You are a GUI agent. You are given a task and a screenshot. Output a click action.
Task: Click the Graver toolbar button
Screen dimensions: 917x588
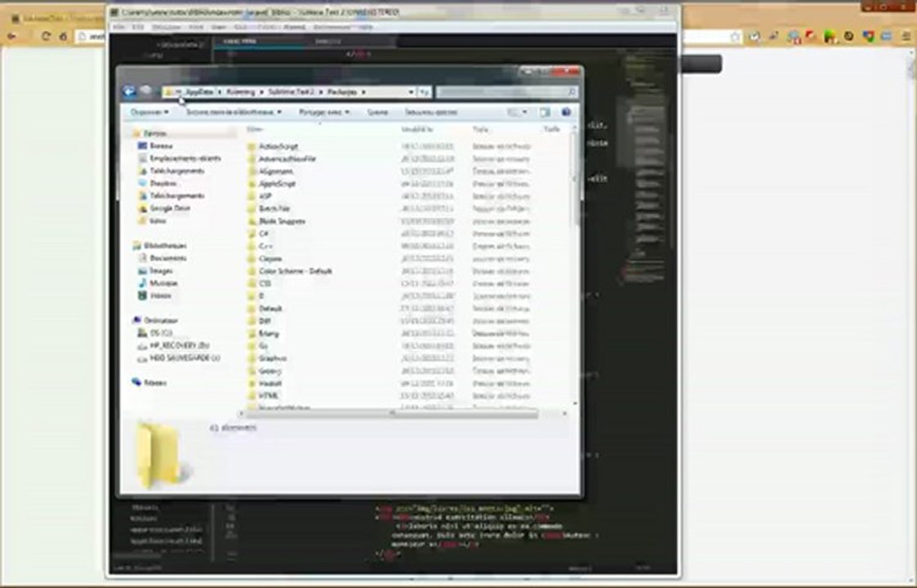tap(378, 112)
